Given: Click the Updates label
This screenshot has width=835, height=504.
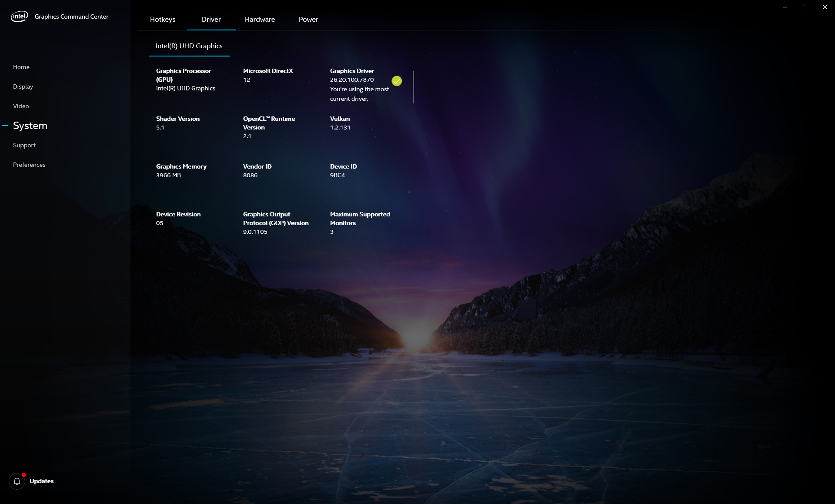Looking at the screenshot, I should point(42,481).
